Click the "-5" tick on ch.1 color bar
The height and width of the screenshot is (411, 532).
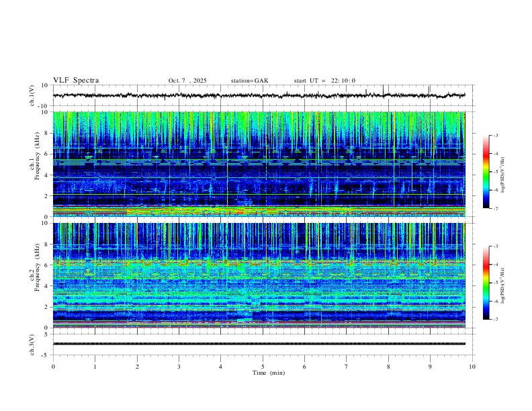[495, 172]
